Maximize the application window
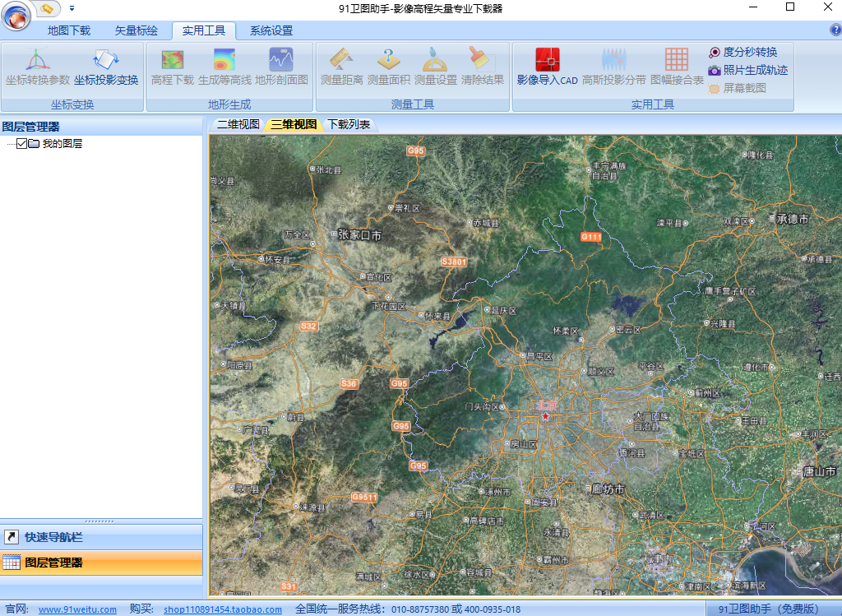This screenshot has width=842, height=616. pyautogui.click(x=790, y=7)
